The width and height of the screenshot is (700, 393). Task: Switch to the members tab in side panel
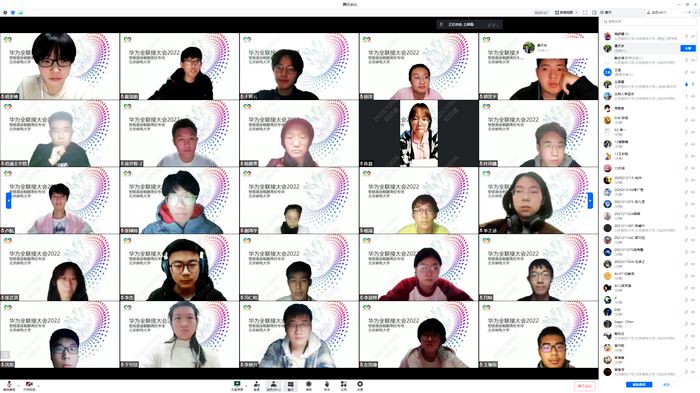tap(656, 13)
